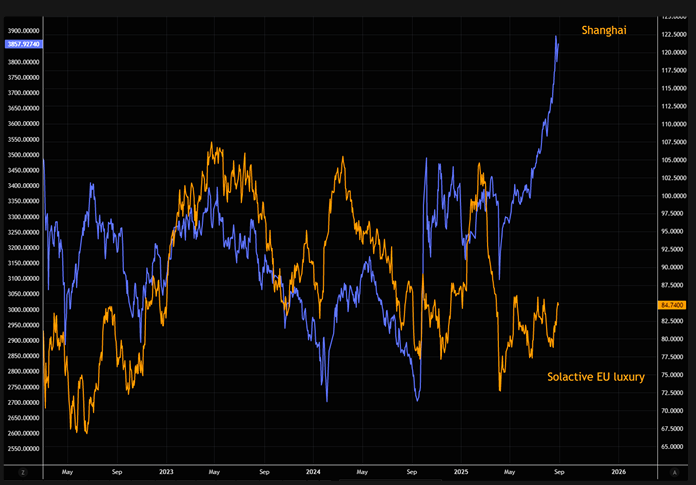Click the orange line's peak near May 2023

click(211, 144)
